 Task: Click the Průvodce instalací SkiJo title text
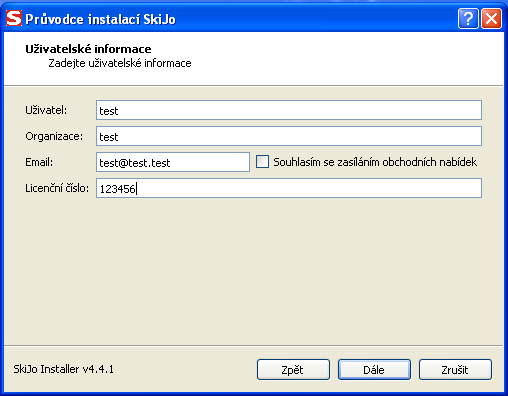click(100, 19)
